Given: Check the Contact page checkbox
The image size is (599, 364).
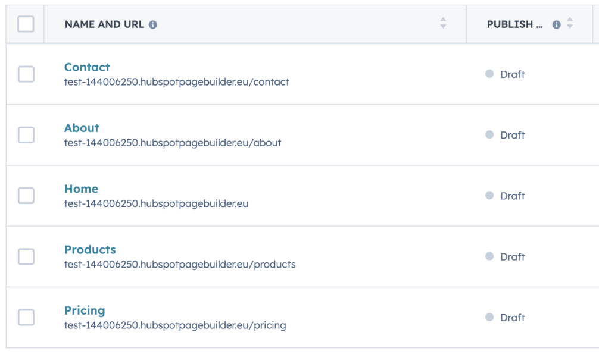Looking at the screenshot, I should 26,74.
